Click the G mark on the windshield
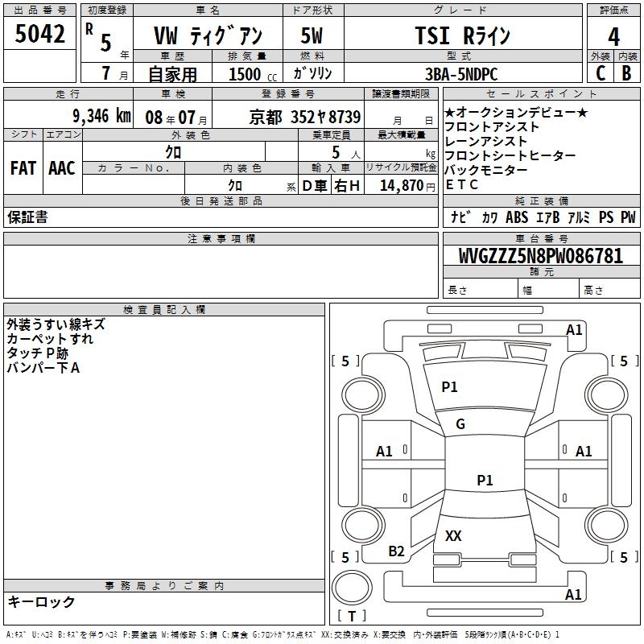Image resolution: width=644 pixels, height=644 pixels. click(460, 424)
